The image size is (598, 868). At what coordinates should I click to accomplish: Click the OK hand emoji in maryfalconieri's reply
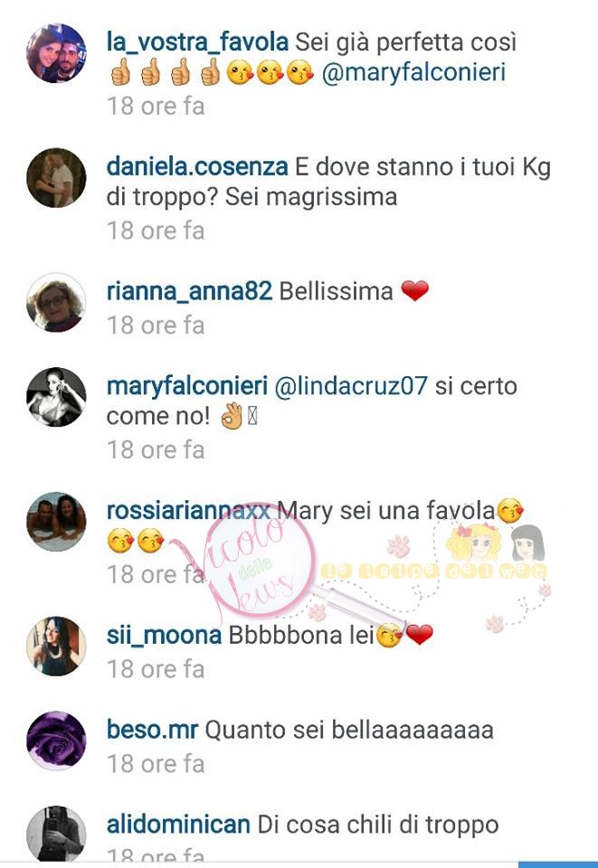pyautogui.click(x=232, y=416)
